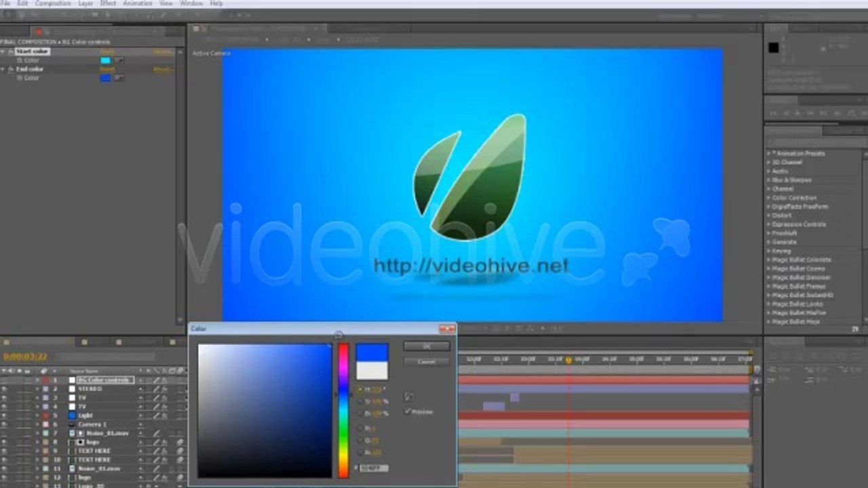Toggle visibility of the Camera 1 layer
The width and height of the screenshot is (868, 488).
(x=4, y=424)
